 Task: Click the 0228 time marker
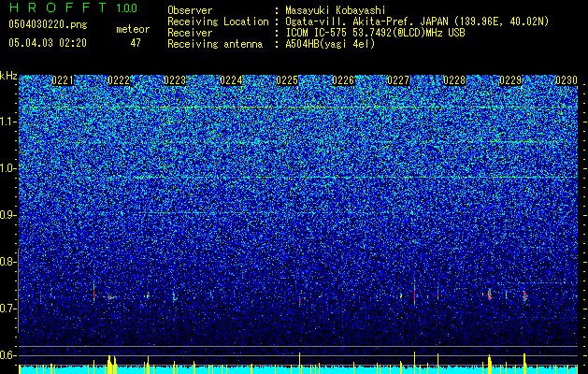(454, 80)
